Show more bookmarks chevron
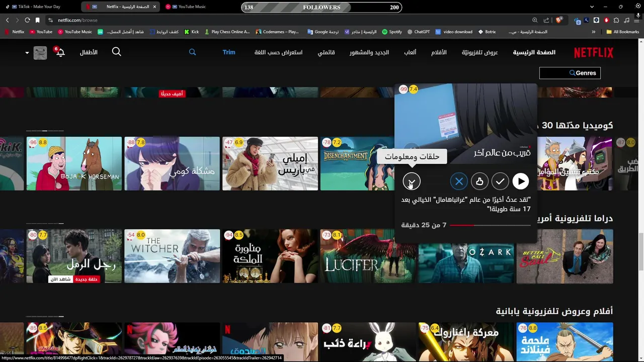This screenshot has width=644, height=362. tap(594, 32)
